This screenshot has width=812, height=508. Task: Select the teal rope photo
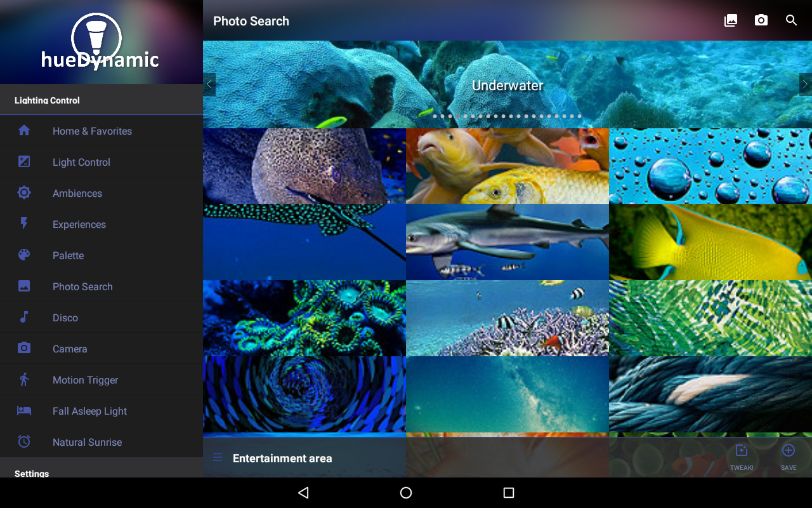(710, 394)
